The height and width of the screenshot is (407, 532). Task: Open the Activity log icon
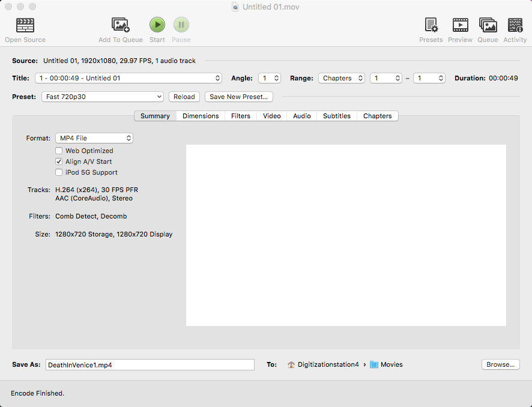pos(515,25)
